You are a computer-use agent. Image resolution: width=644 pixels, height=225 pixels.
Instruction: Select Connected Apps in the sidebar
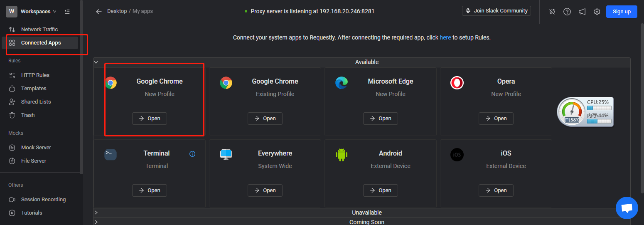(x=40, y=42)
